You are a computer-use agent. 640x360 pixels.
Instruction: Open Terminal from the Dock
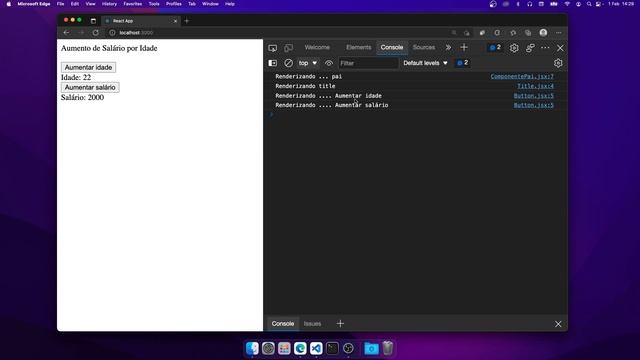pos(332,348)
